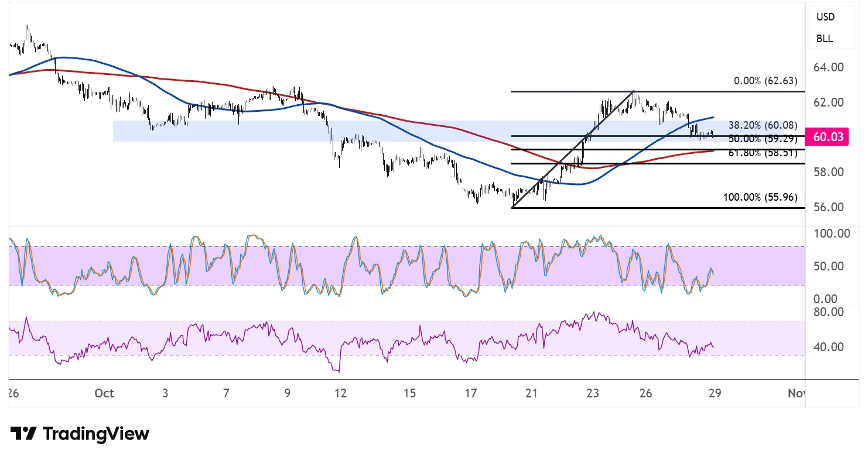Select the 40.00 RSI scale label
This screenshot has height=460, width=868.
[x=829, y=347]
